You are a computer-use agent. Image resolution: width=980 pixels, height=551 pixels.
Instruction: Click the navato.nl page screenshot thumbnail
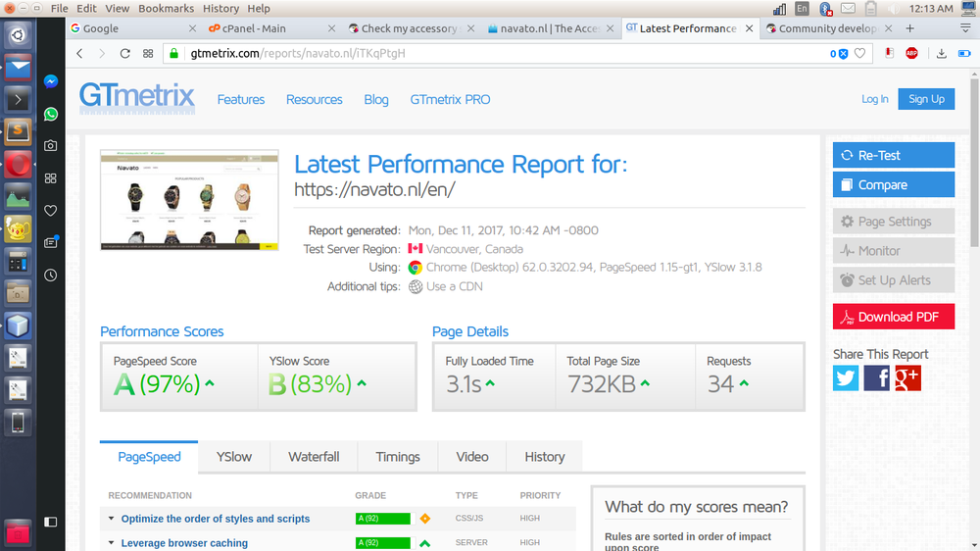pyautogui.click(x=189, y=200)
